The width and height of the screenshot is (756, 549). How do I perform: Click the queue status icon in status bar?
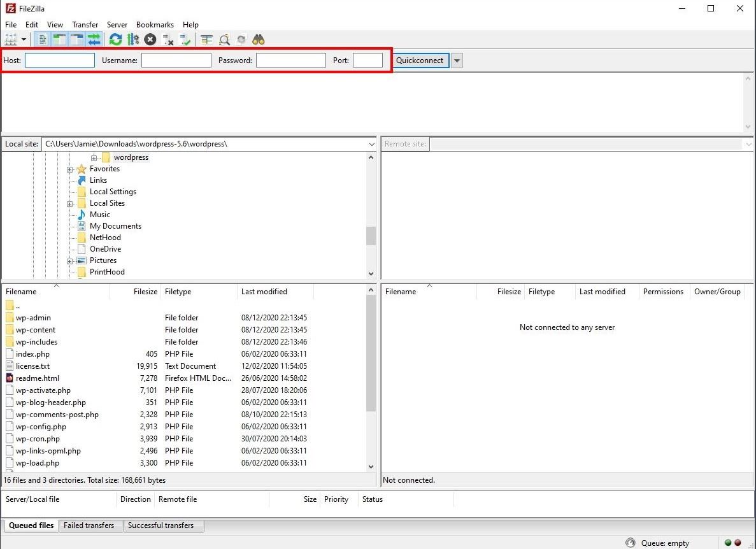(630, 543)
